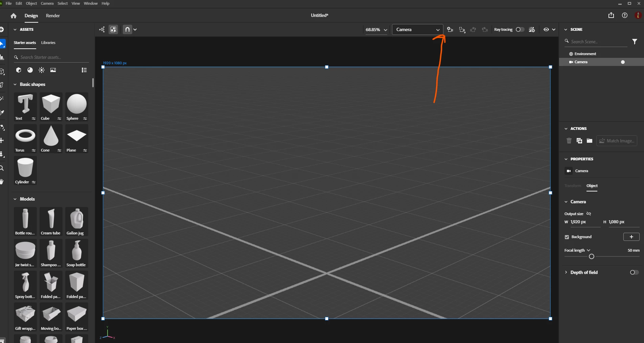
Task: Collapse the ACTIONS panel
Action: (x=566, y=129)
